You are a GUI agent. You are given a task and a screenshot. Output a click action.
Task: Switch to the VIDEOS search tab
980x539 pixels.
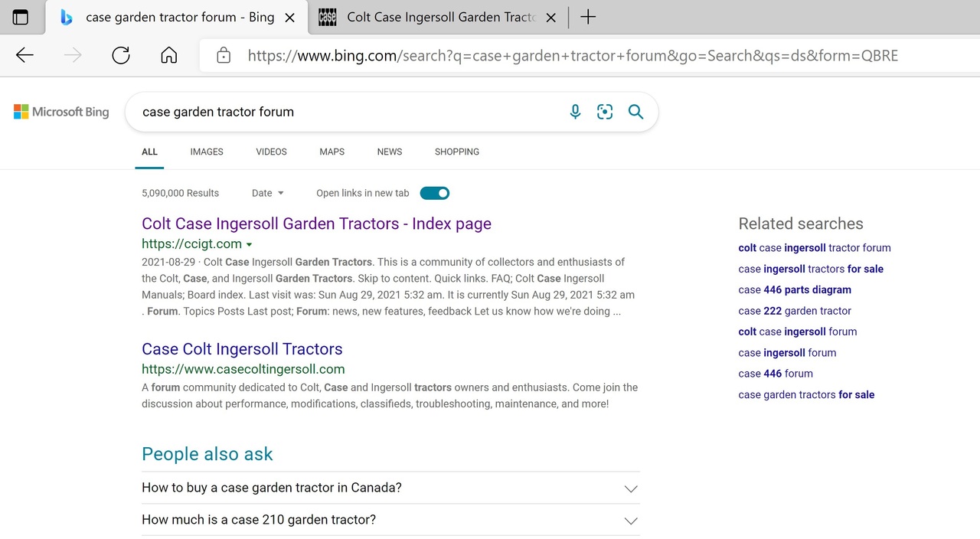click(x=271, y=152)
